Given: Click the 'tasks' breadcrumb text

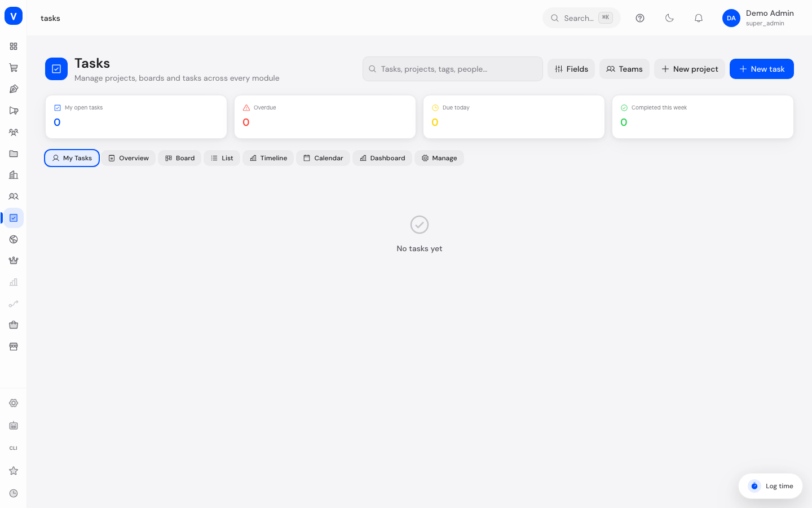Looking at the screenshot, I should [50, 18].
